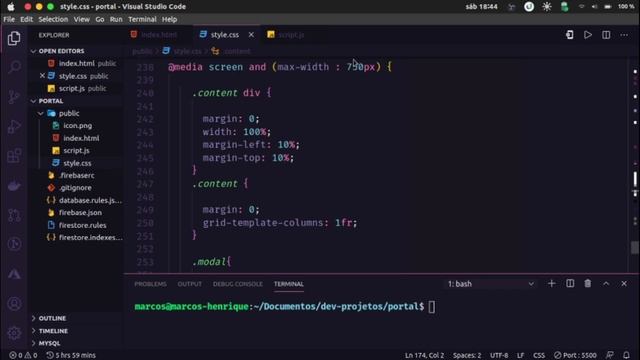Click Spaces: 2 indentation setting
Viewport: 640px width, 360px height.
point(467,355)
